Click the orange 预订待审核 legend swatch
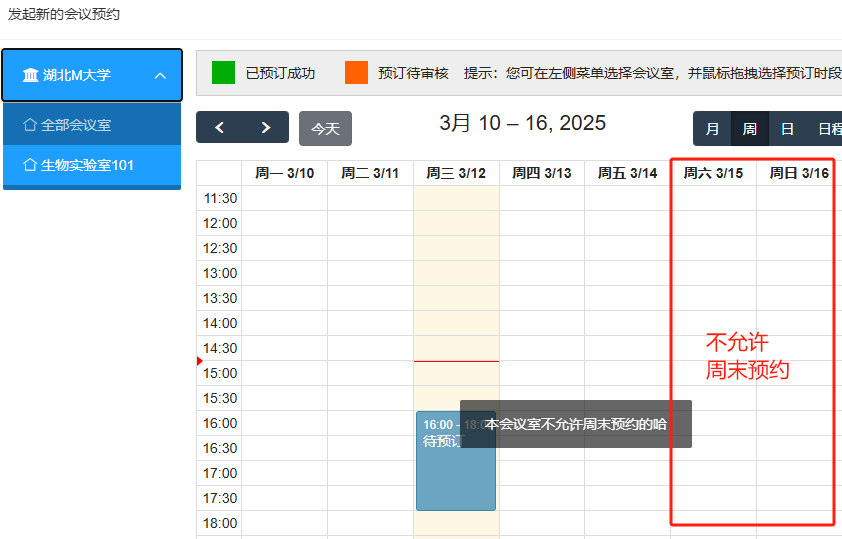 356,73
